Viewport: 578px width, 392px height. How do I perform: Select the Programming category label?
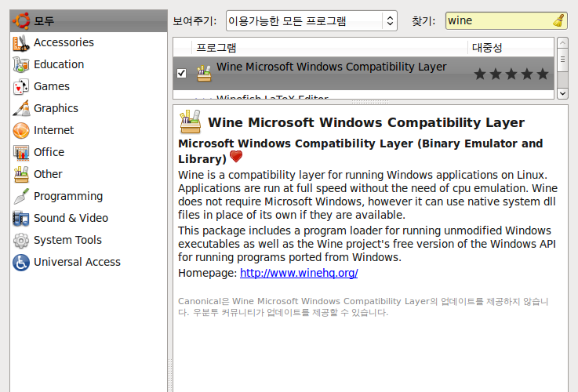click(x=68, y=196)
